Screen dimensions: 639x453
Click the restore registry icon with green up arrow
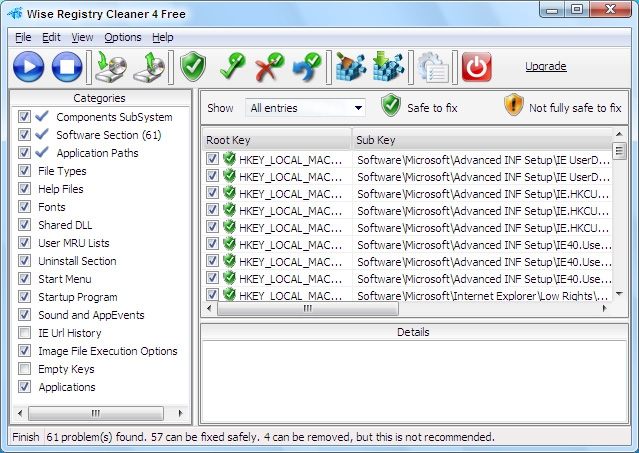click(149, 67)
